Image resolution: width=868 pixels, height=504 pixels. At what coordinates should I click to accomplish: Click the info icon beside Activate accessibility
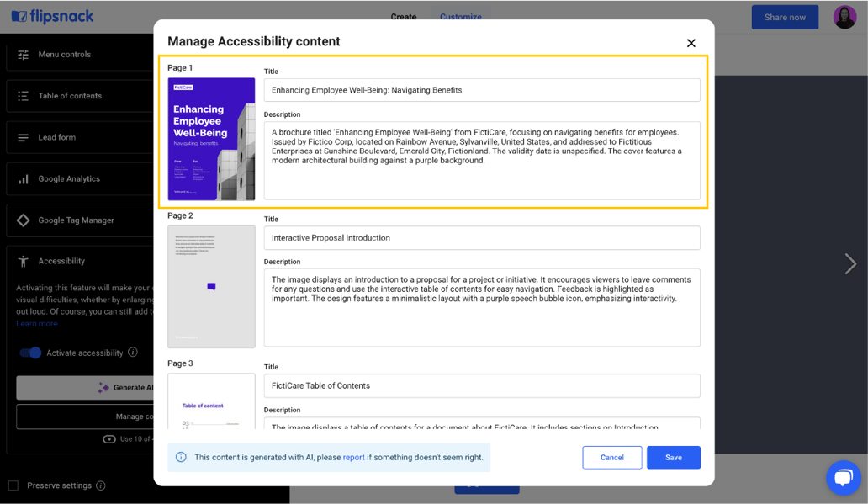point(131,353)
